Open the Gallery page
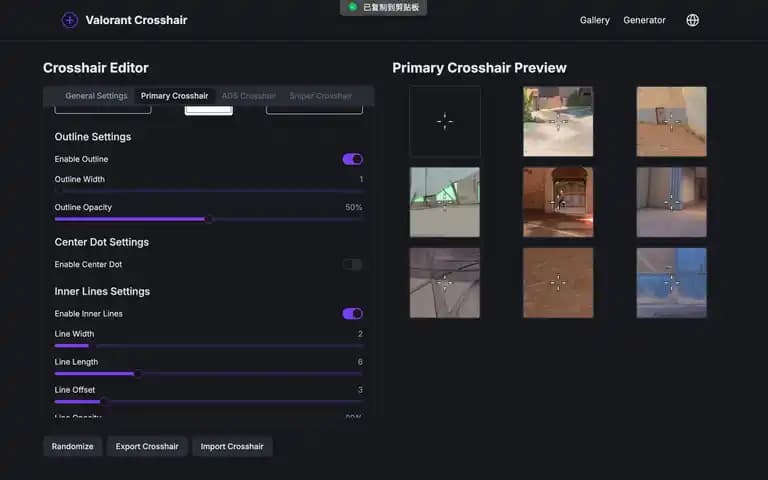Screen dimensions: 768x480 click(x=595, y=20)
